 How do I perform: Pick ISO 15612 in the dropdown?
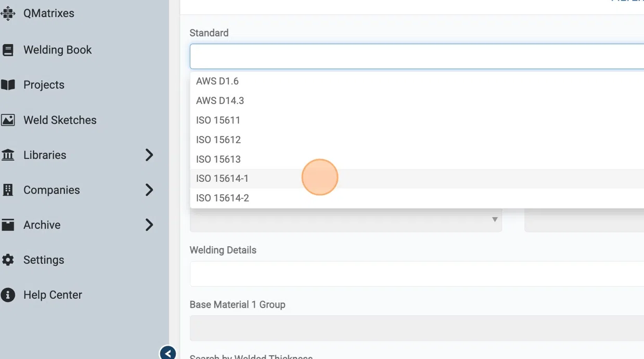point(218,140)
